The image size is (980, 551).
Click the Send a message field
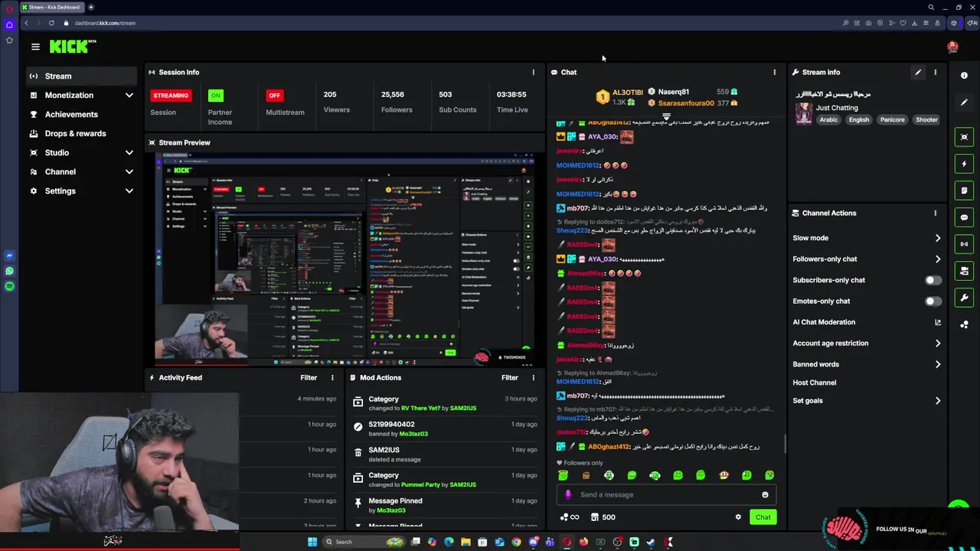[x=666, y=495]
